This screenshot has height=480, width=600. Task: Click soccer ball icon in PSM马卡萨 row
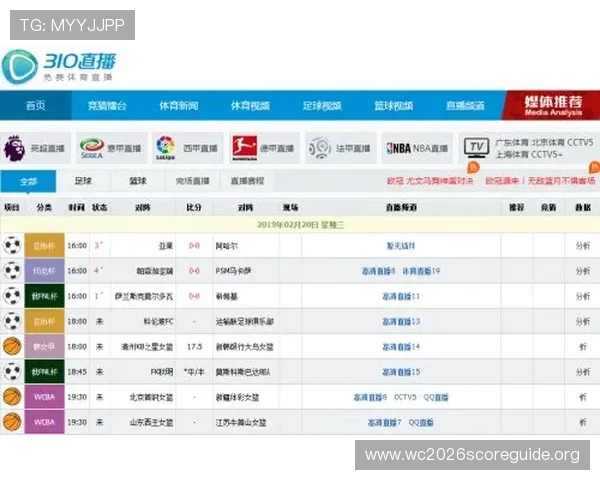pos(12,271)
